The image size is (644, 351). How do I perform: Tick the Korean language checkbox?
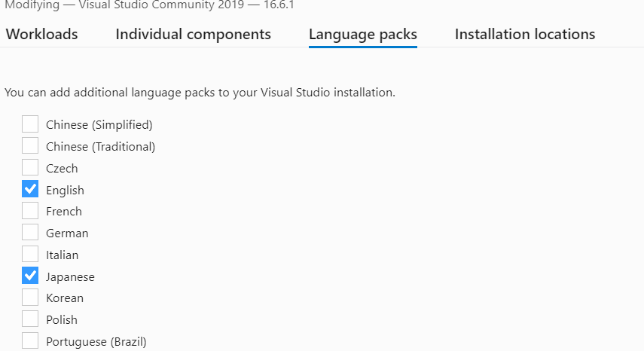30,298
